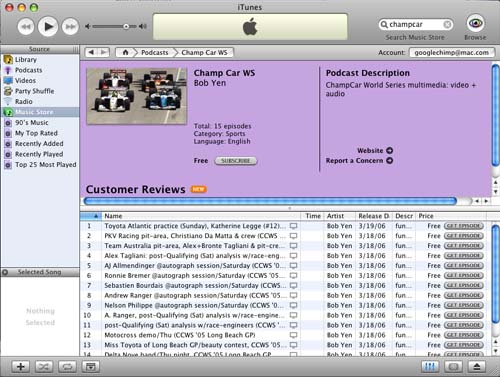
Task: Get Episode for Toyota Atlantic practice
Action: tap(464, 226)
